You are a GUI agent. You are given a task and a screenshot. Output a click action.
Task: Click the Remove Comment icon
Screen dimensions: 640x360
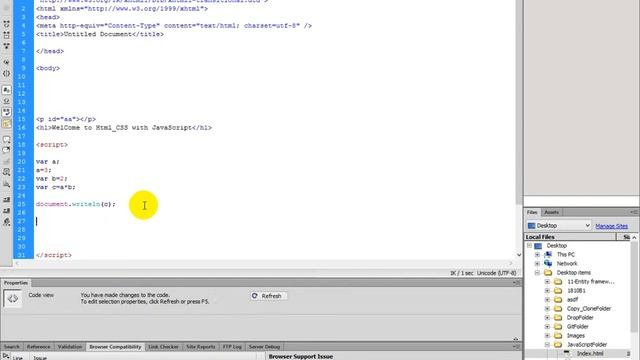coord(7,150)
